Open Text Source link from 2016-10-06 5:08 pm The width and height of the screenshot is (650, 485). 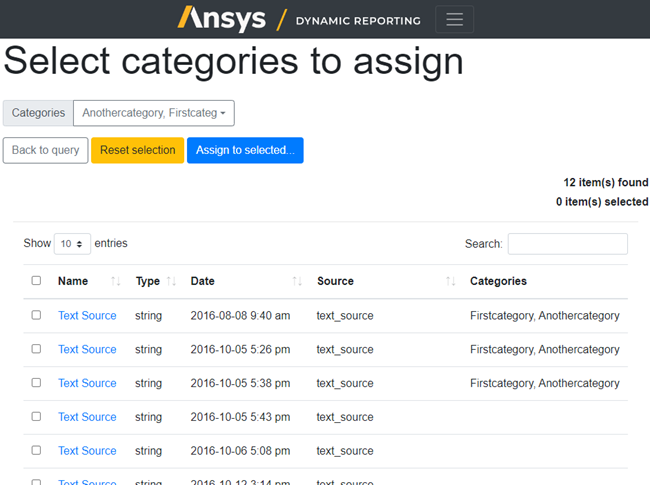pyautogui.click(x=87, y=451)
